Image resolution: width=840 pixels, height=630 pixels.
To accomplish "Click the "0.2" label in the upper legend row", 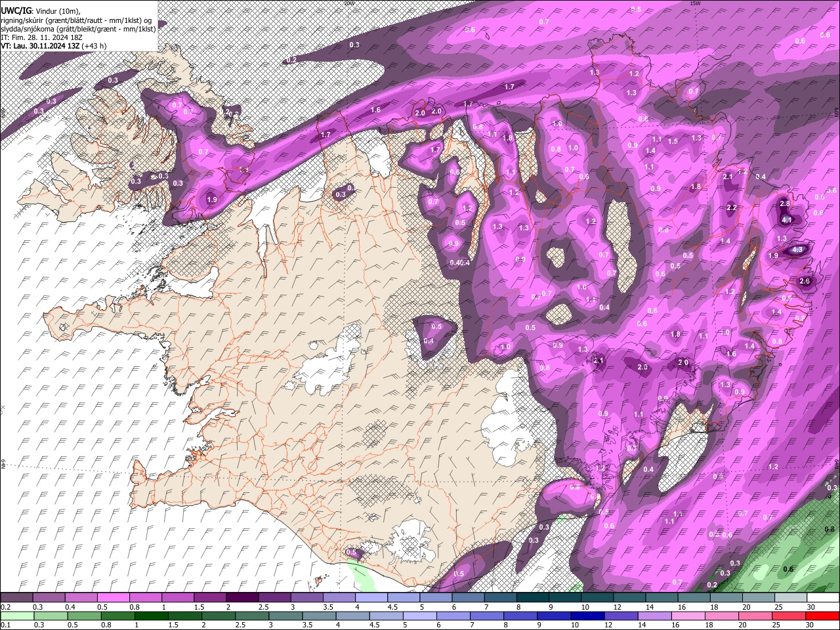I will [5, 607].
